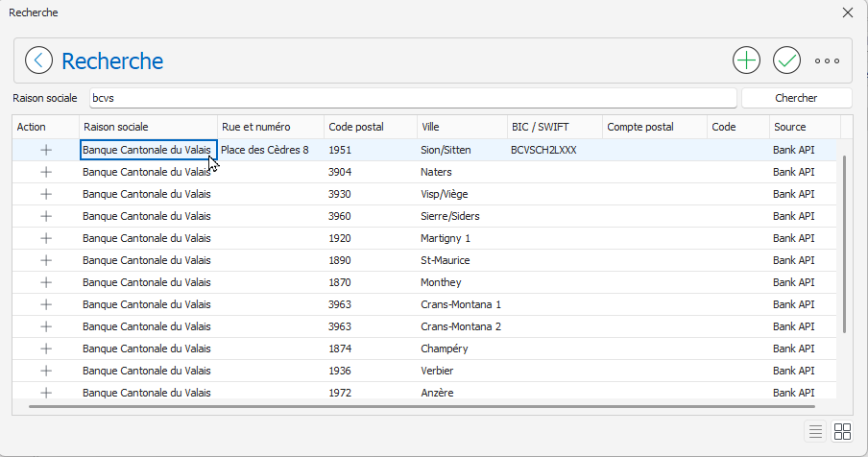The image size is (868, 457).
Task: Sort by Ville column header
Action: click(462, 127)
